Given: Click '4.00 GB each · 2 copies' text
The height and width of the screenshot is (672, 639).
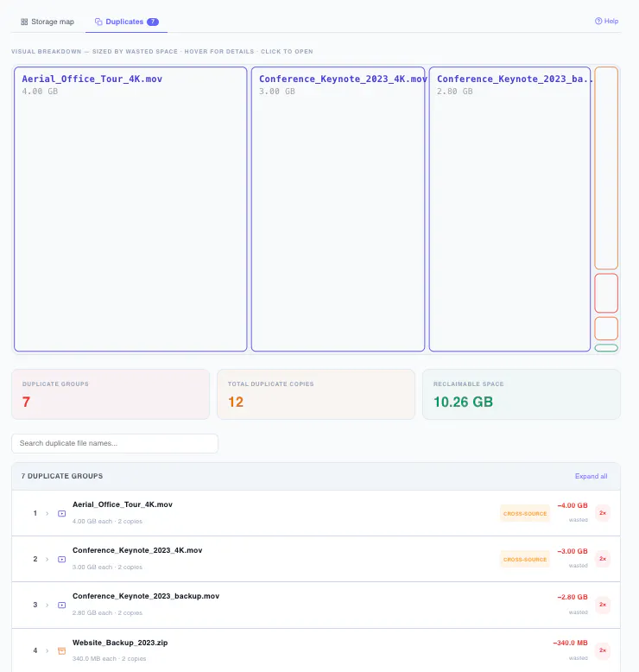Looking at the screenshot, I should [x=107, y=522].
